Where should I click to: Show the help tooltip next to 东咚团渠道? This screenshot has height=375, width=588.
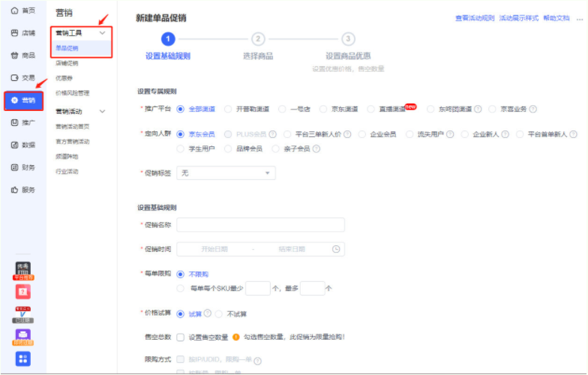click(x=478, y=109)
